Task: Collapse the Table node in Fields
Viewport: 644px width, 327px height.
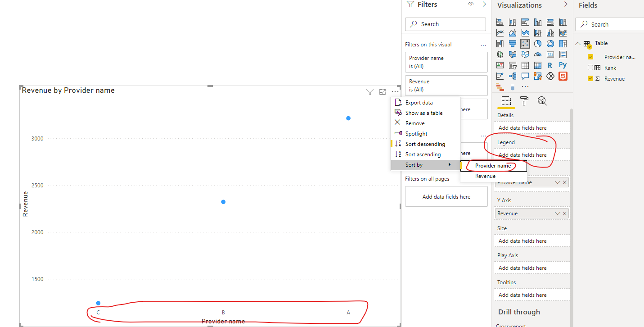Action: (578, 44)
